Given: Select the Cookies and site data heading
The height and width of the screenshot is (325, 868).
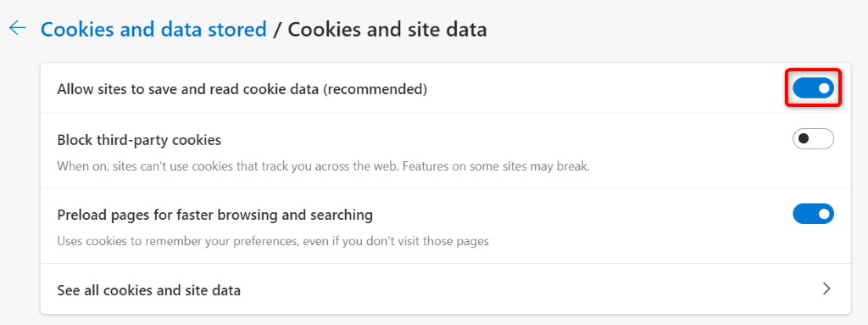Looking at the screenshot, I should pos(387,29).
